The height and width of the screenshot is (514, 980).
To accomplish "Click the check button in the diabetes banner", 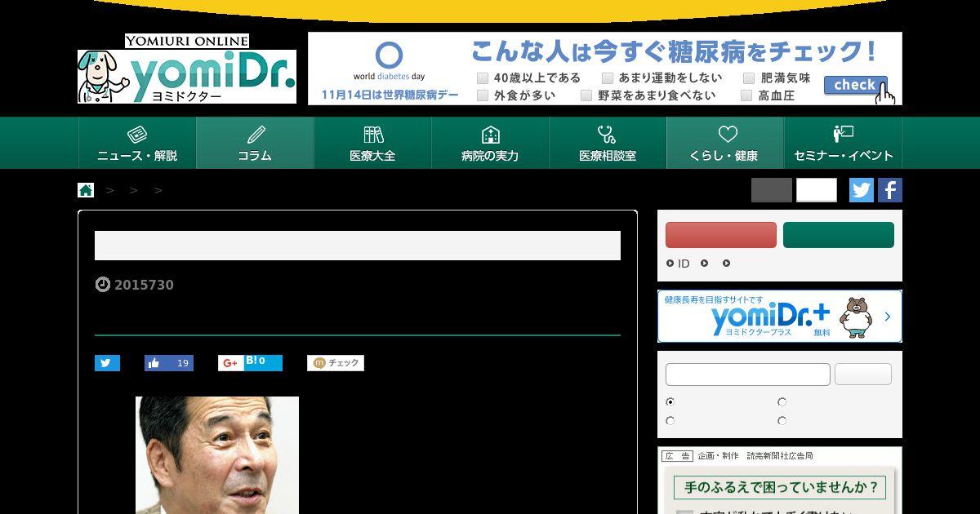I will coord(855,86).
